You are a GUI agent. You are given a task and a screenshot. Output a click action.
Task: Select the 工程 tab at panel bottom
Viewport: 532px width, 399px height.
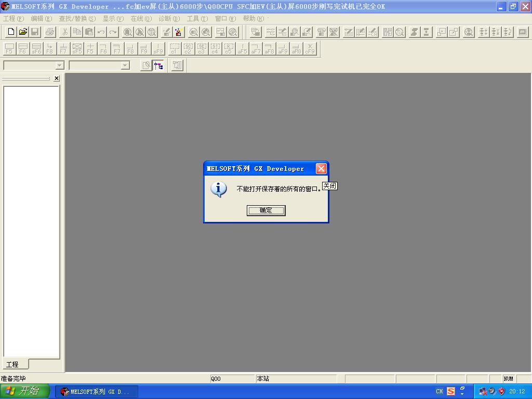[x=12, y=364]
